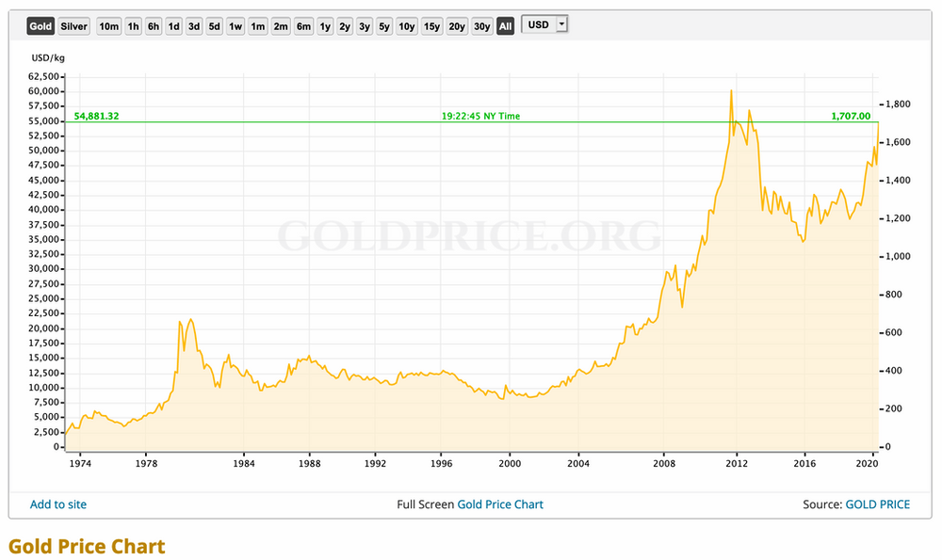Viewport: 942px width, 560px height.
Task: Click the 2016 x-axis label
Action: point(804,463)
